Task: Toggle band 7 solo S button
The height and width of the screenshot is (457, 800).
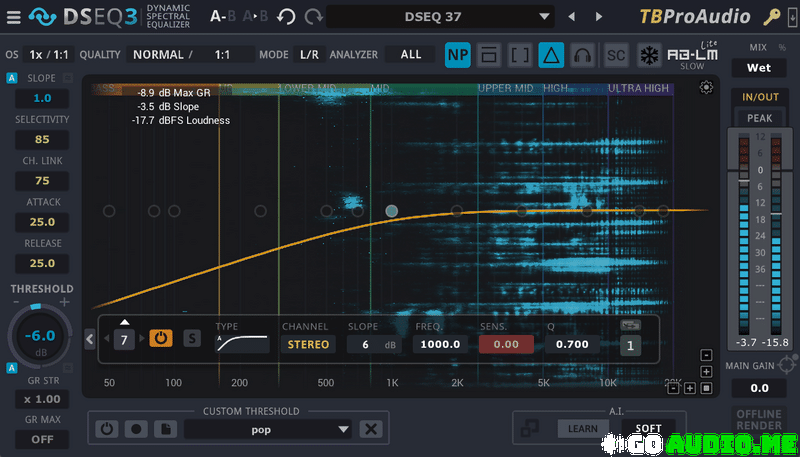Action: click(191, 339)
